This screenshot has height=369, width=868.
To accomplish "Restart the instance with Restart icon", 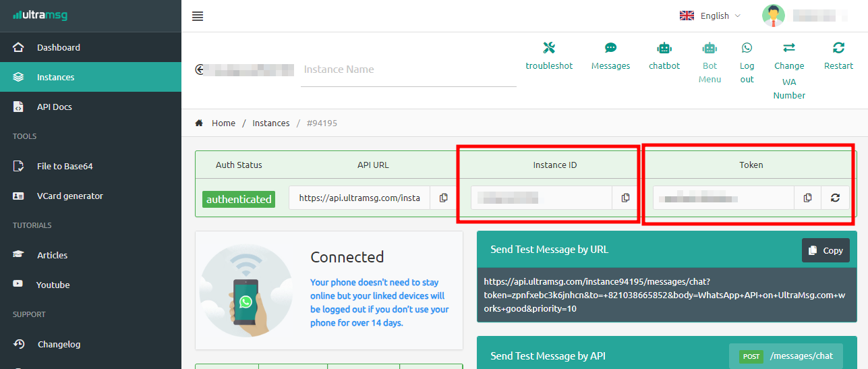I will (838, 48).
